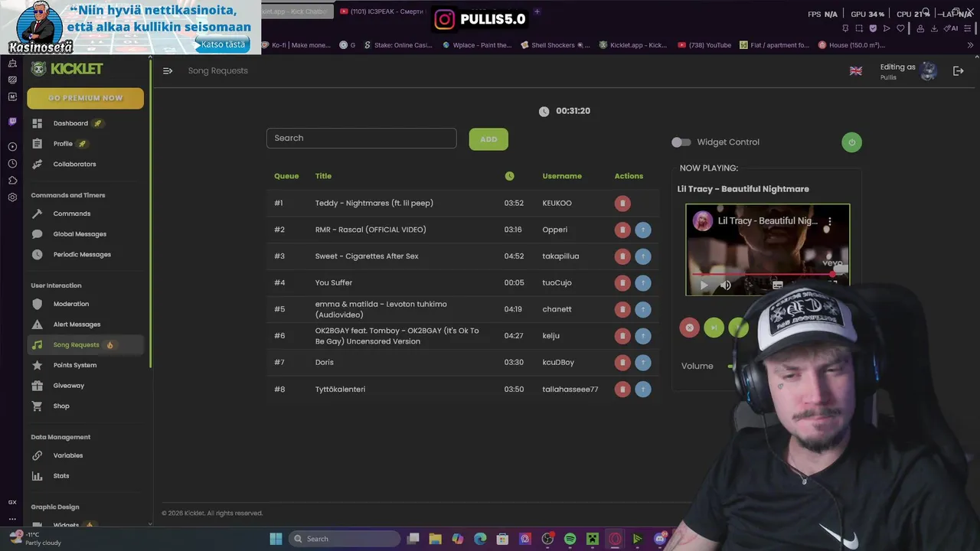
Task: Click the Katso tästä ad button
Action: (x=223, y=44)
